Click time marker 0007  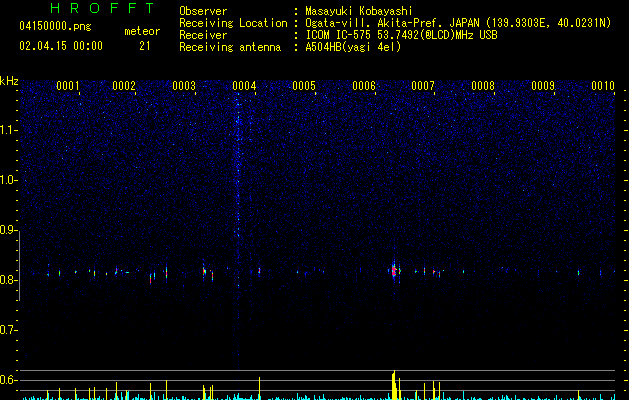[x=423, y=86]
